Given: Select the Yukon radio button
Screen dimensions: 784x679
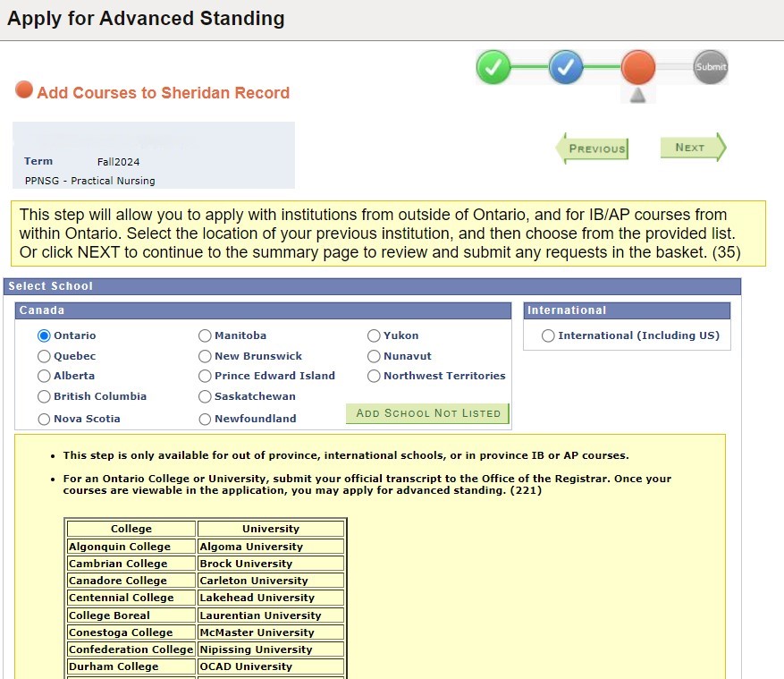Looking at the screenshot, I should tap(374, 336).
